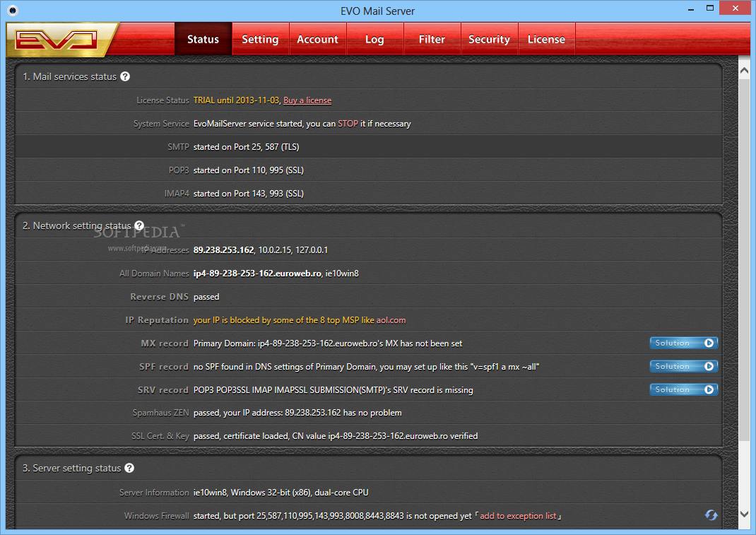This screenshot has width=756, height=535.
Task: Click SSL Cert. & Key passed result
Action: [x=336, y=436]
